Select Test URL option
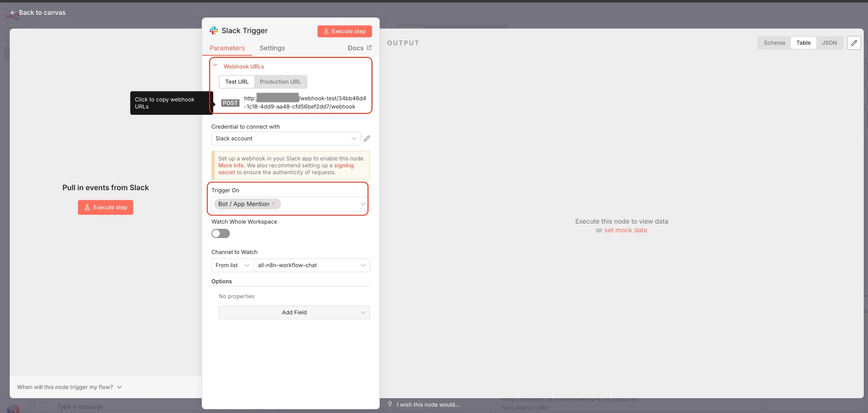The image size is (868, 413). [237, 82]
